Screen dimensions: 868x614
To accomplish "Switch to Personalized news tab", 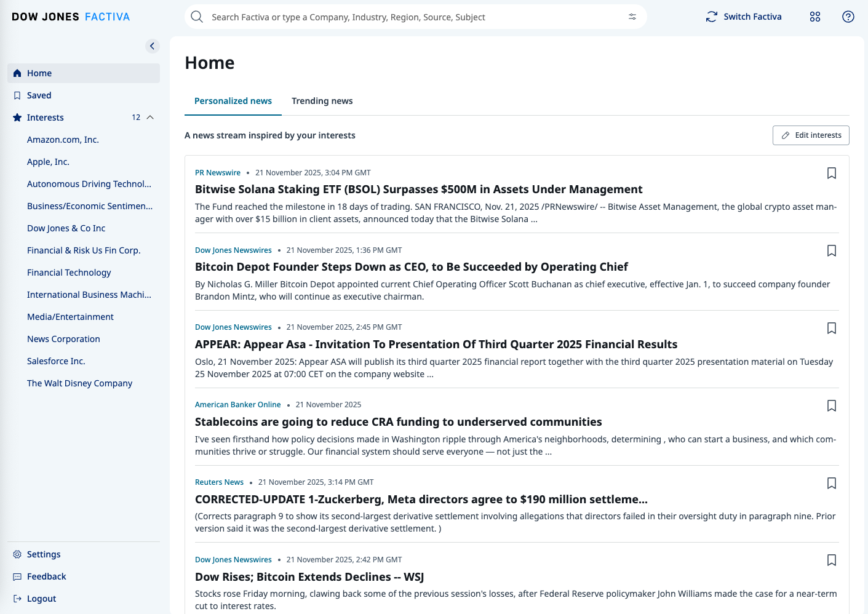I will [233, 101].
